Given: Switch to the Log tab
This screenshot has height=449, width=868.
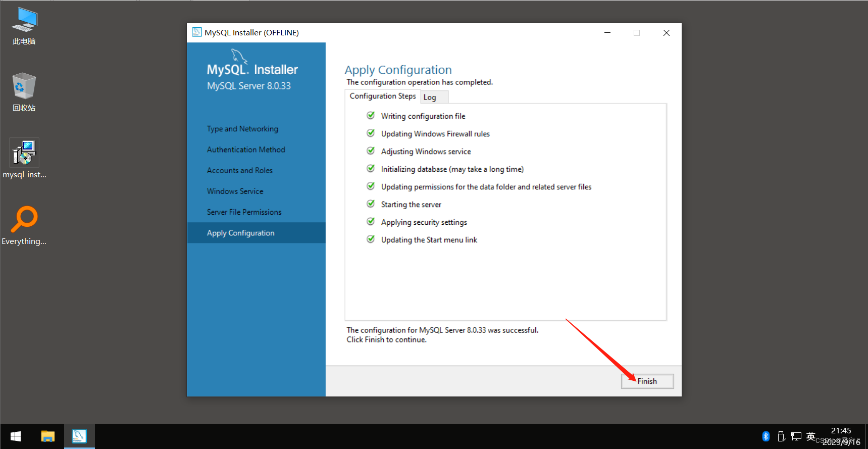Looking at the screenshot, I should coord(434,97).
